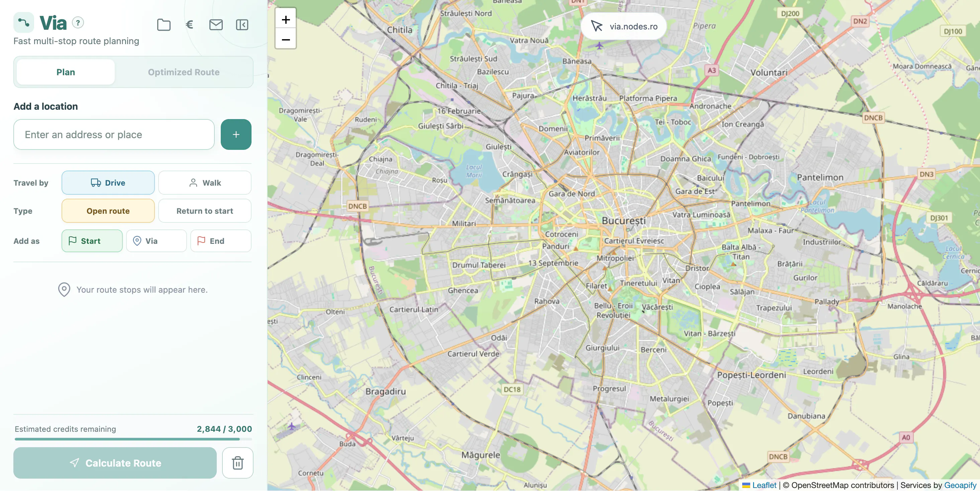Click Lacul Morii lake label
The height and width of the screenshot is (491, 980).
click(x=474, y=171)
